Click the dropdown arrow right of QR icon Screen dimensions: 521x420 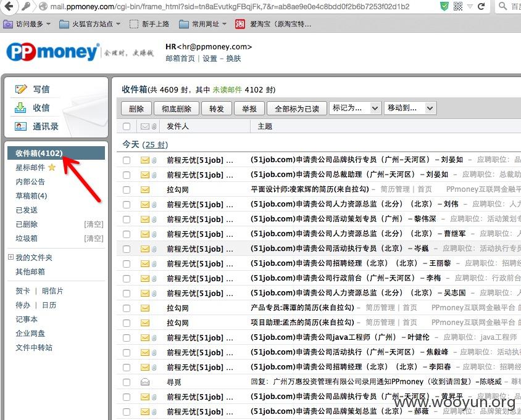tap(470, 6)
